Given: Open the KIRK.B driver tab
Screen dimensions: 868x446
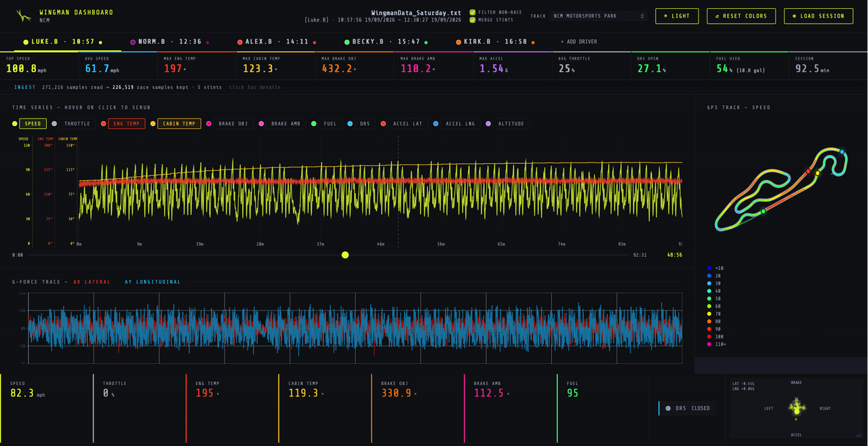Looking at the screenshot, I should point(495,42).
